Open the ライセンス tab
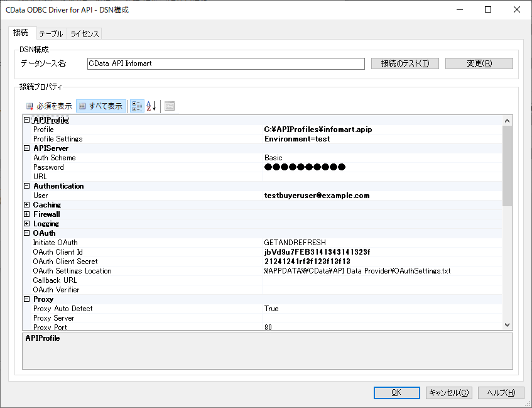 tap(85, 33)
